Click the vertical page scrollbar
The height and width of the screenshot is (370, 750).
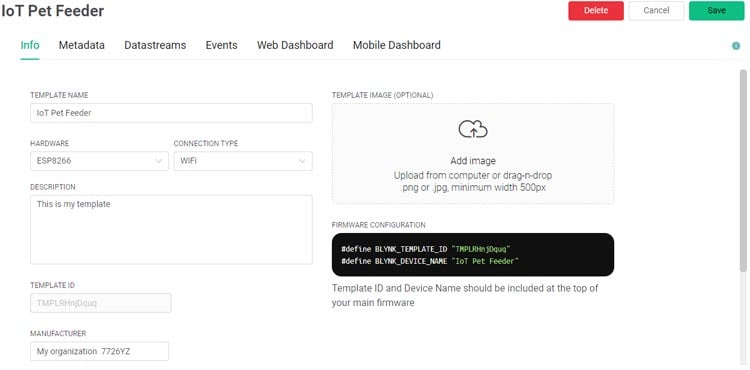point(743,170)
